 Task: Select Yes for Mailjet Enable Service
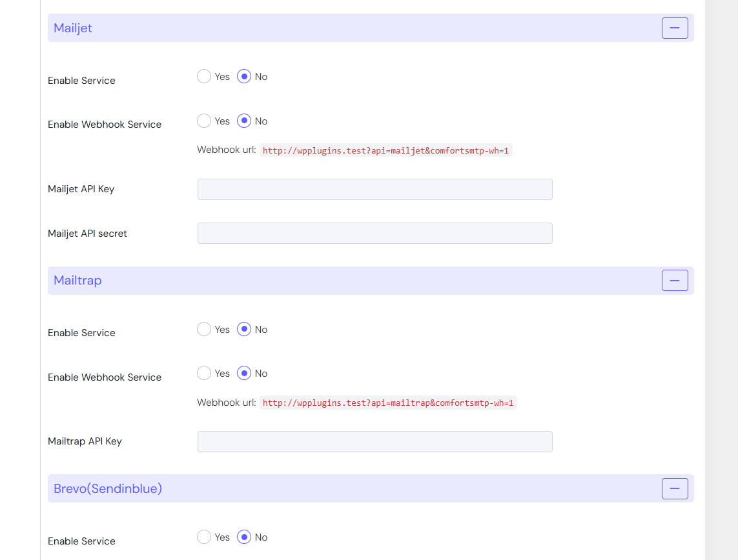click(204, 76)
